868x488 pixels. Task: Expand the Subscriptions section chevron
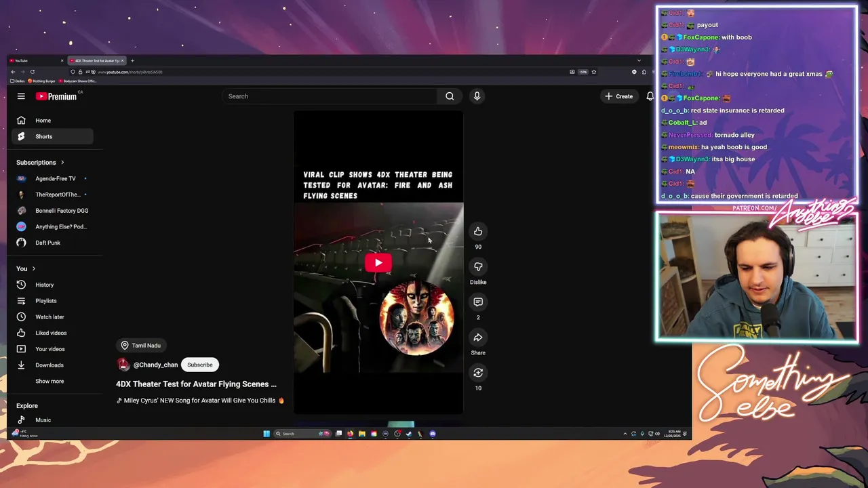pyautogui.click(x=62, y=163)
